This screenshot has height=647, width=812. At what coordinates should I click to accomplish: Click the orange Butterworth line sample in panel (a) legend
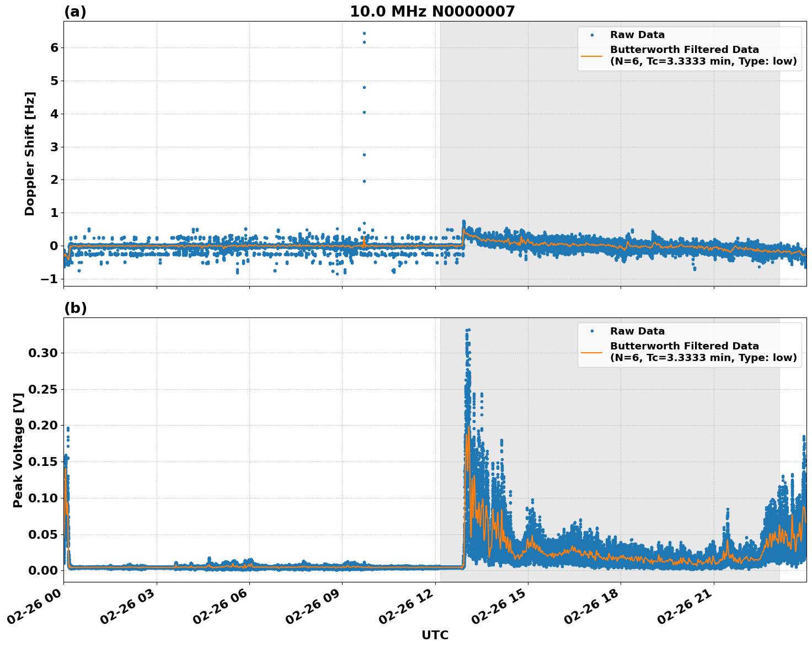pos(592,56)
